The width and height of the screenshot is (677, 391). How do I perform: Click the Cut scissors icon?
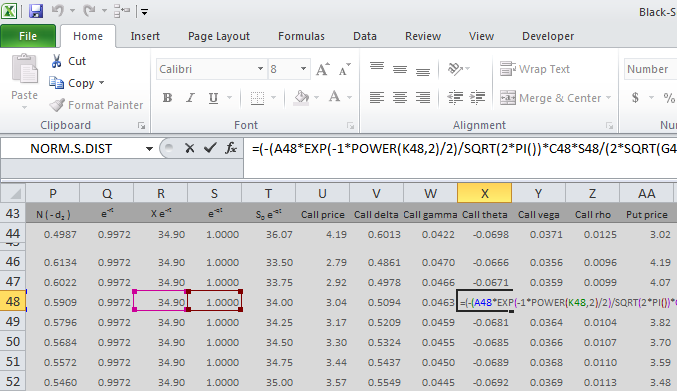(x=56, y=61)
